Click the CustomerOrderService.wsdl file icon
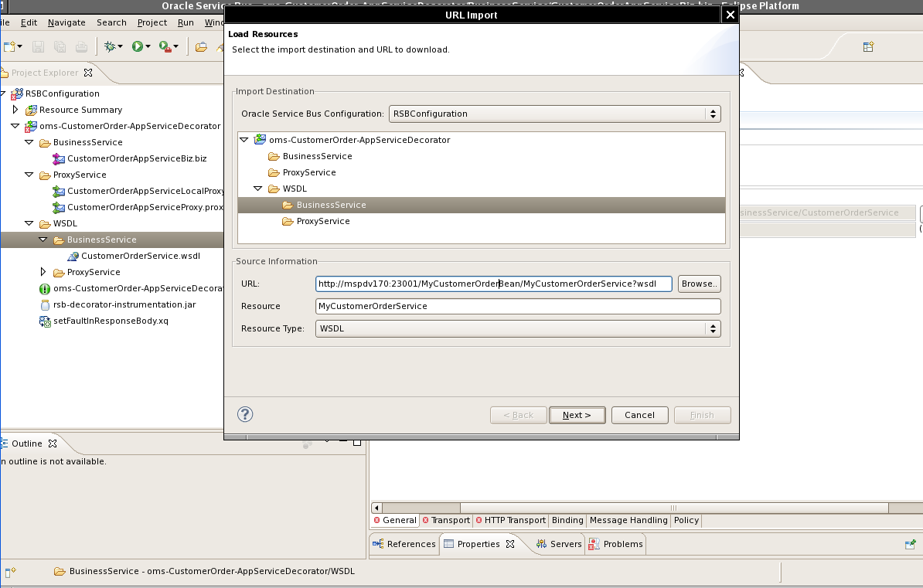 coord(73,256)
